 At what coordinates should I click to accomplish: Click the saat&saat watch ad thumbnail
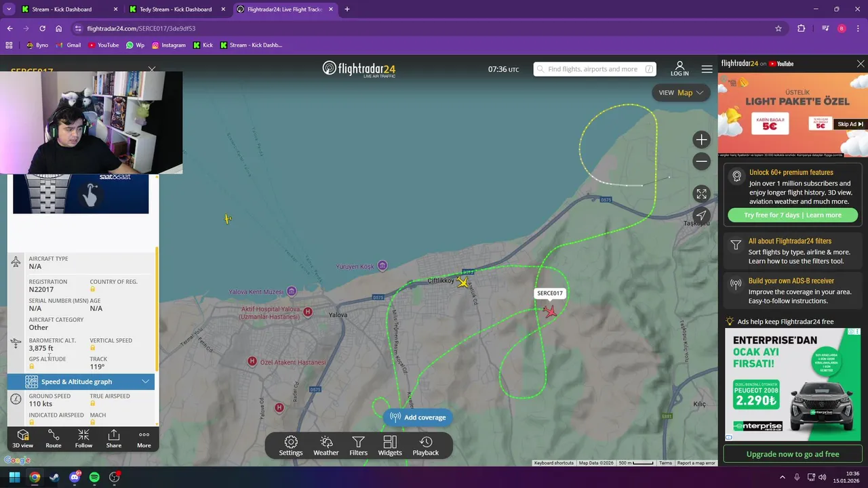[81, 194]
